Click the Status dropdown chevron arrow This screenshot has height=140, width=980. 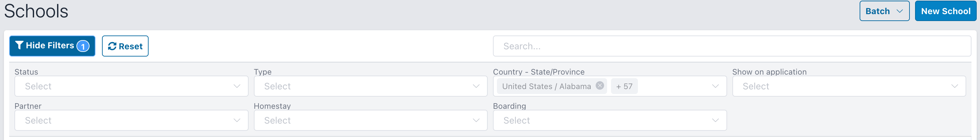point(236,86)
